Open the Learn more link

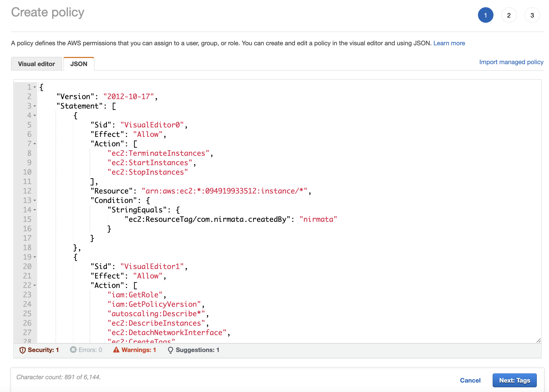(x=449, y=43)
